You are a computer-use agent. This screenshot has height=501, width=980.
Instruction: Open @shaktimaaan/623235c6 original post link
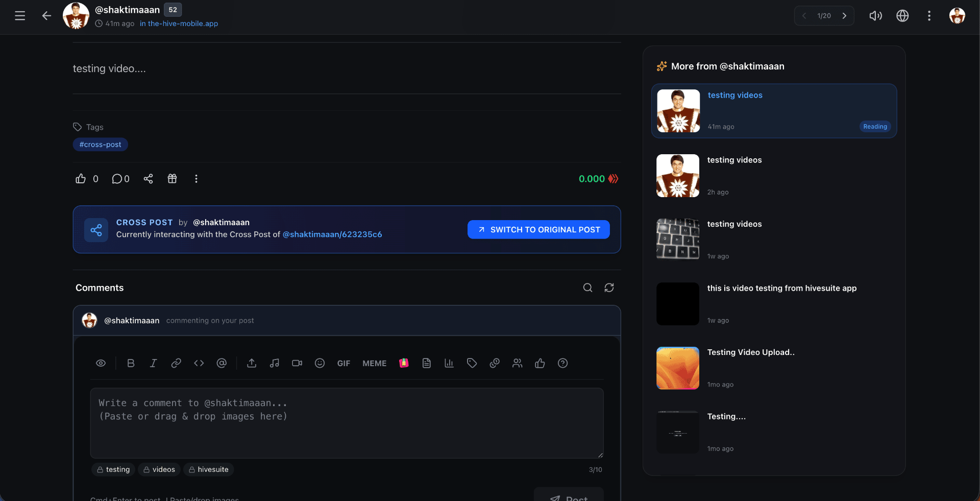[x=332, y=234]
